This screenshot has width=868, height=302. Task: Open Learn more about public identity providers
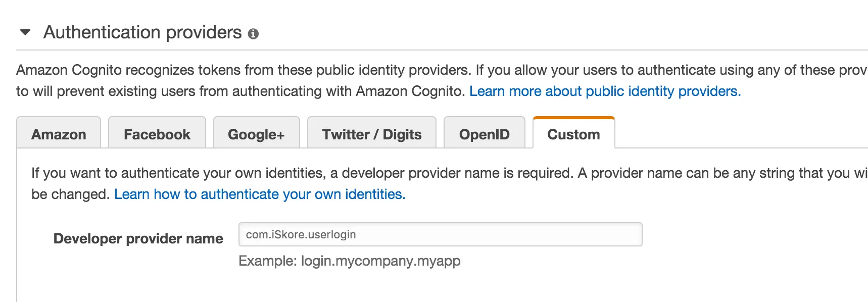(605, 91)
